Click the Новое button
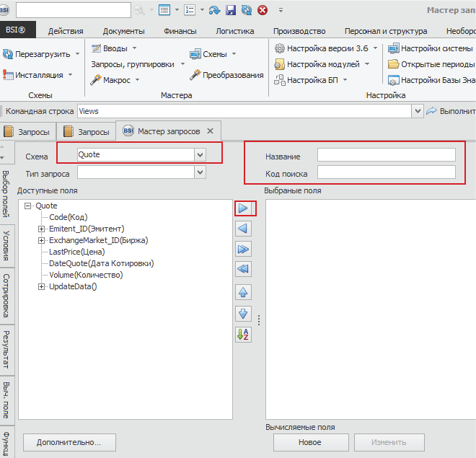This screenshot has height=458, width=476. [311, 442]
